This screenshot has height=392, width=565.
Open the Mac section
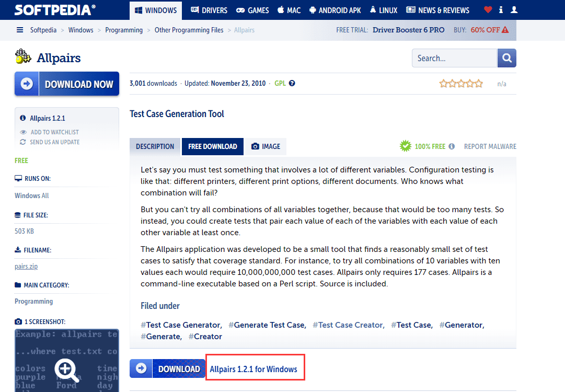[x=289, y=10]
